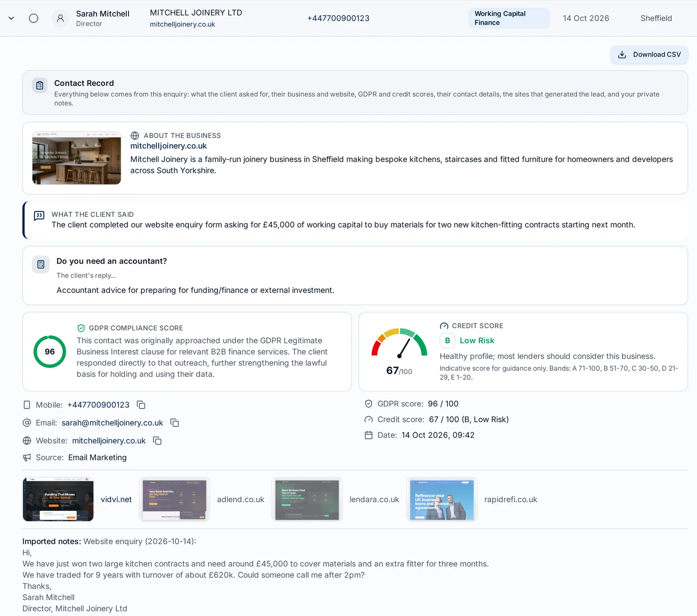Screen dimensions: 697x616
Task: Click the 14 Oct 2026 date in header row
Action: (x=586, y=18)
